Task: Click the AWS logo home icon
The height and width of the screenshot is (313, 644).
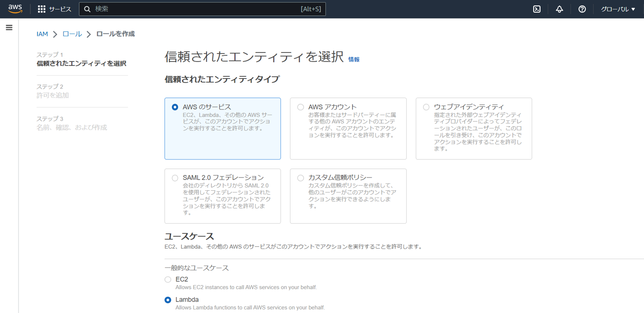Action: 15,9
